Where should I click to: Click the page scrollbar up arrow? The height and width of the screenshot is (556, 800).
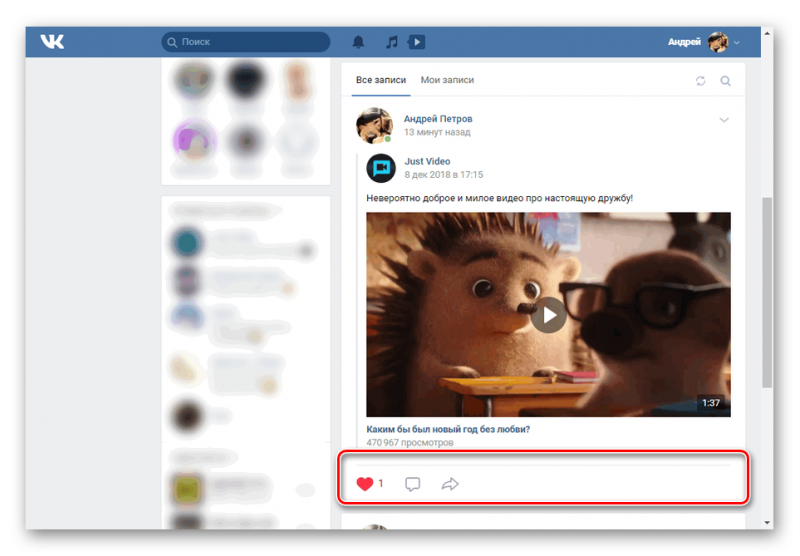point(767,33)
